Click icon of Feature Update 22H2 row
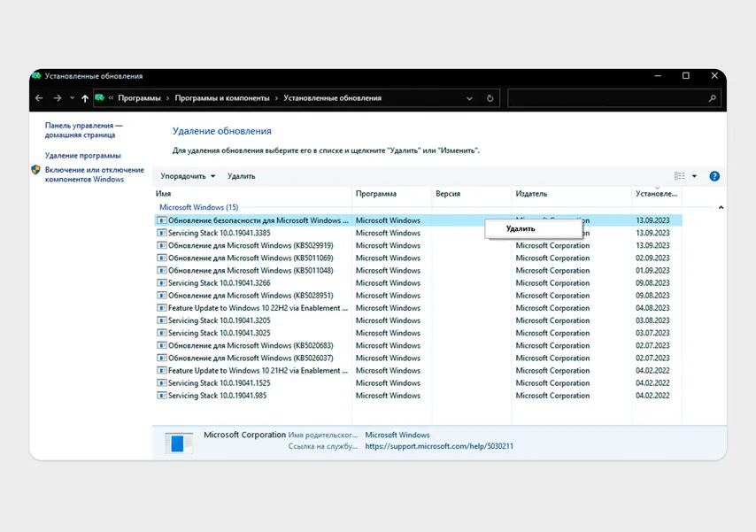 tap(162, 308)
